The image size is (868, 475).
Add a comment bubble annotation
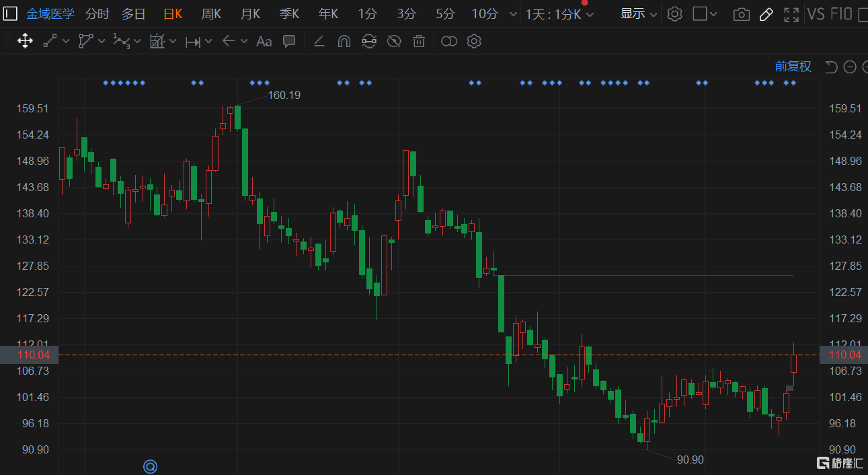289,41
